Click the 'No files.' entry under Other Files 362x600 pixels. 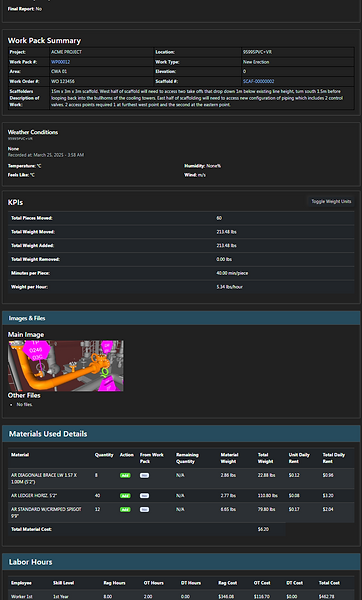click(x=25, y=404)
